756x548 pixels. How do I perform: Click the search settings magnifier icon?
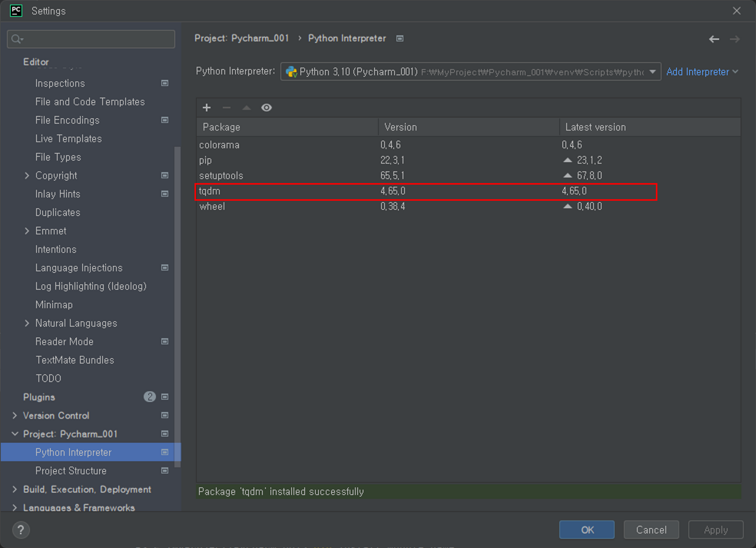(17, 39)
